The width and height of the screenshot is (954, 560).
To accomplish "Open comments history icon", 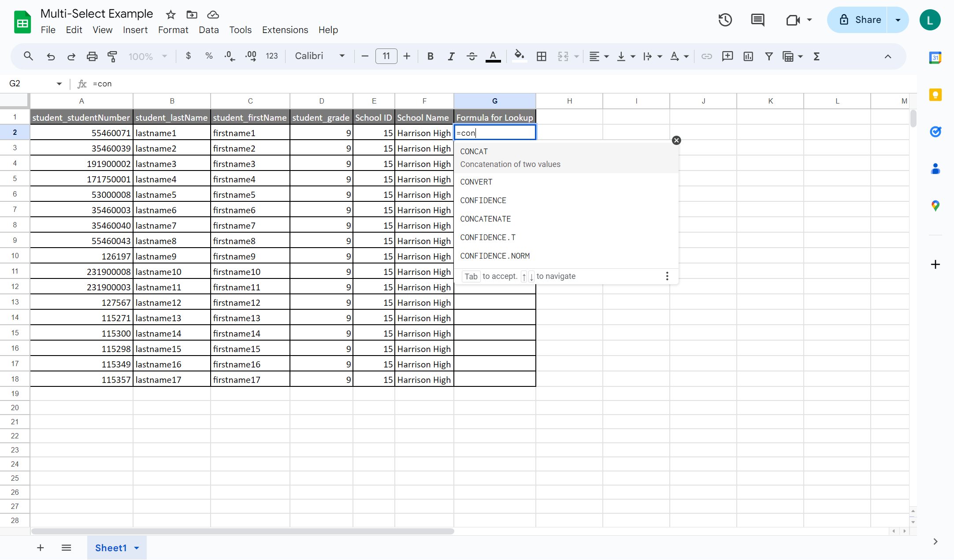I will 758,20.
